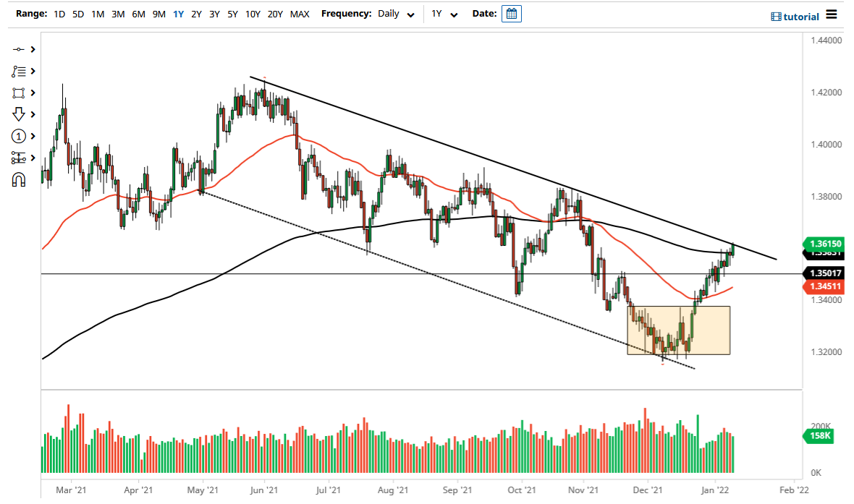The height and width of the screenshot is (504, 854).
Task: Select the measurement tool
Action: pyautogui.click(x=19, y=158)
